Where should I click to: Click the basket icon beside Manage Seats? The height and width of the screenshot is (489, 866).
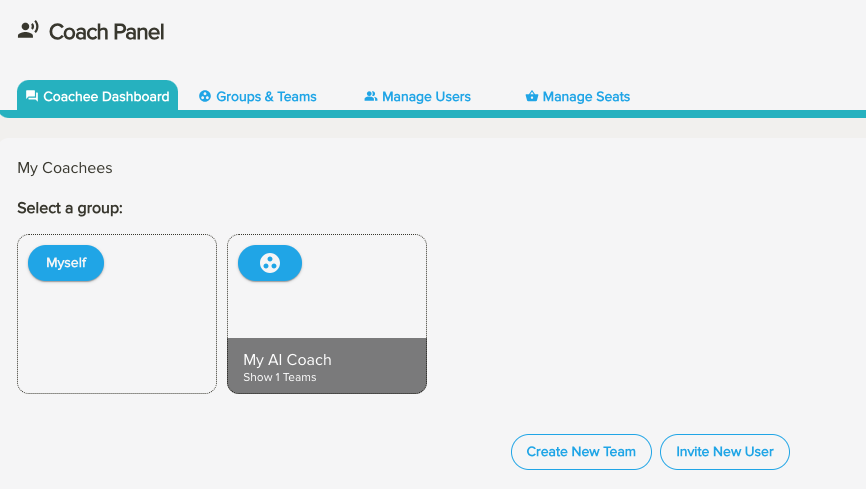coord(531,97)
